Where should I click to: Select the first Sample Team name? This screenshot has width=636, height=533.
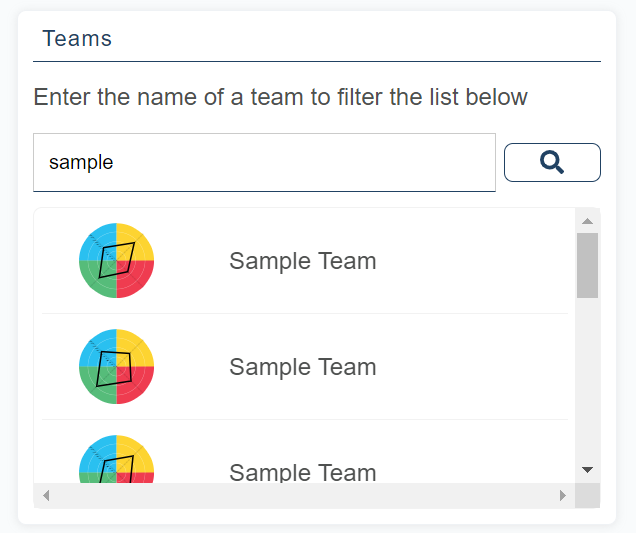click(302, 261)
